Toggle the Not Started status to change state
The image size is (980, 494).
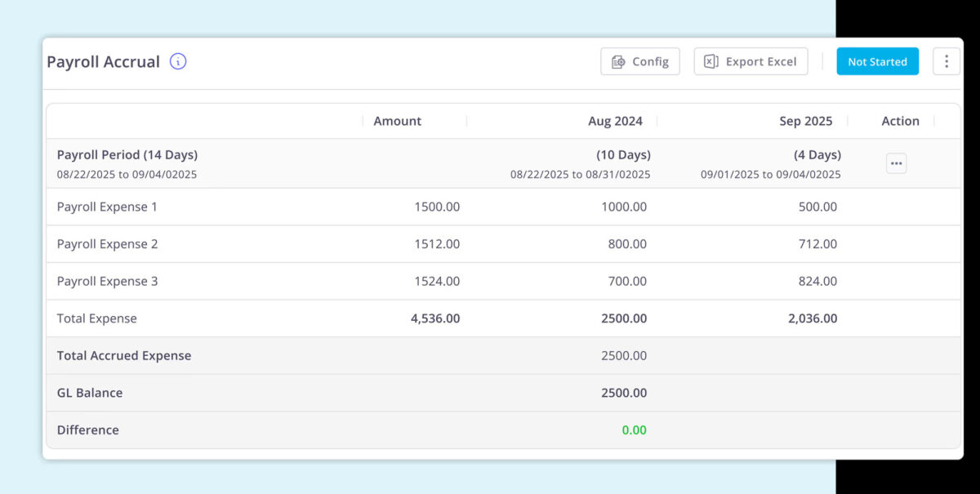click(x=877, y=60)
